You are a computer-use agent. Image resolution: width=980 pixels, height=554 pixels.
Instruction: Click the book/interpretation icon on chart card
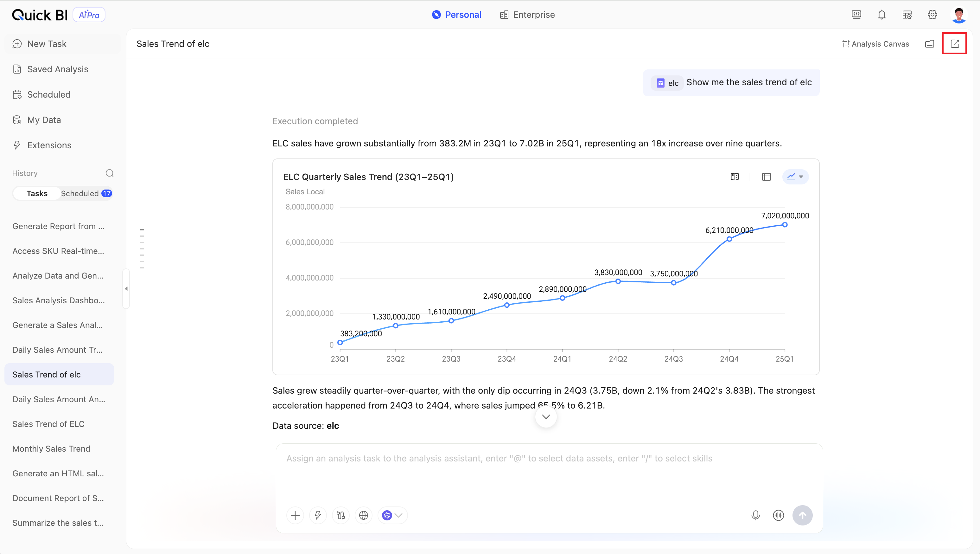[x=735, y=177]
